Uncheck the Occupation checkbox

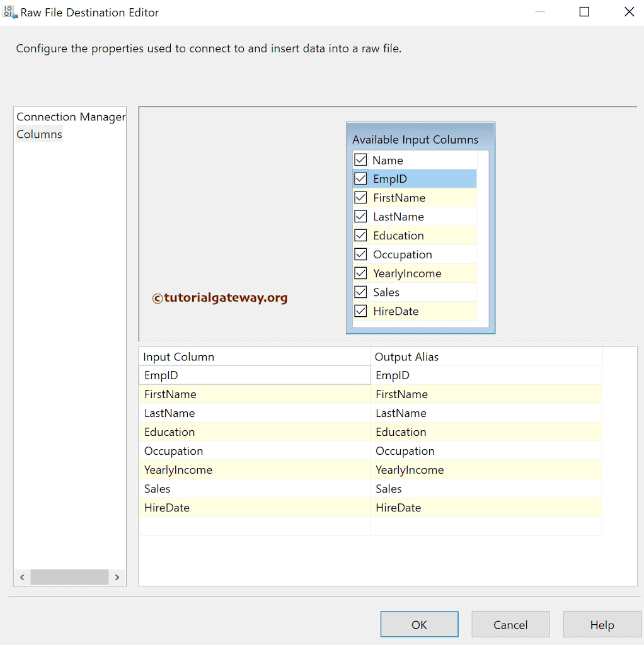(x=360, y=254)
